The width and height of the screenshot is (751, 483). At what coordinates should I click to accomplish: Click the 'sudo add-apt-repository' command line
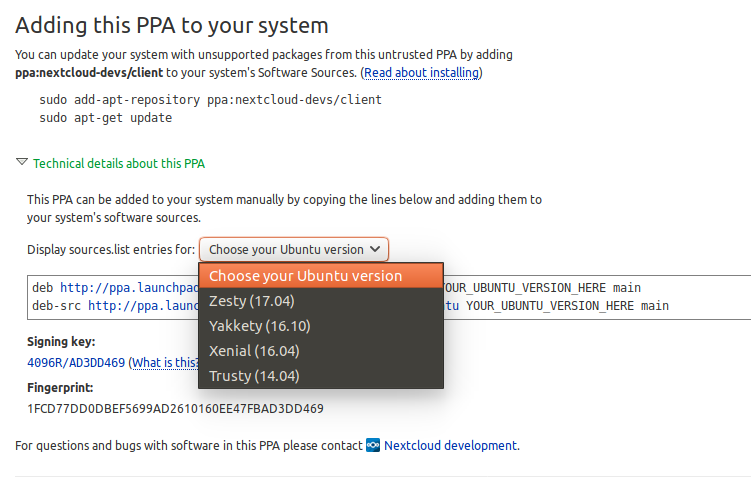[210, 100]
